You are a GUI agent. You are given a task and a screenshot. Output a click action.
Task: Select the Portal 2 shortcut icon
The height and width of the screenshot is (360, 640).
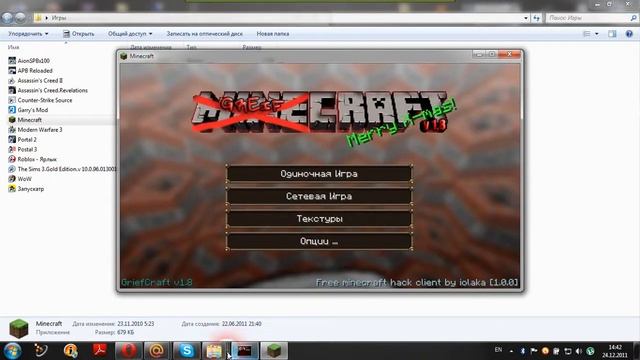(x=12, y=140)
